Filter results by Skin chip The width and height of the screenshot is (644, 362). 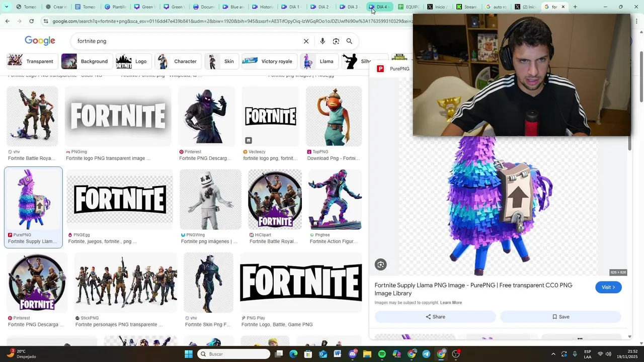[x=221, y=61]
